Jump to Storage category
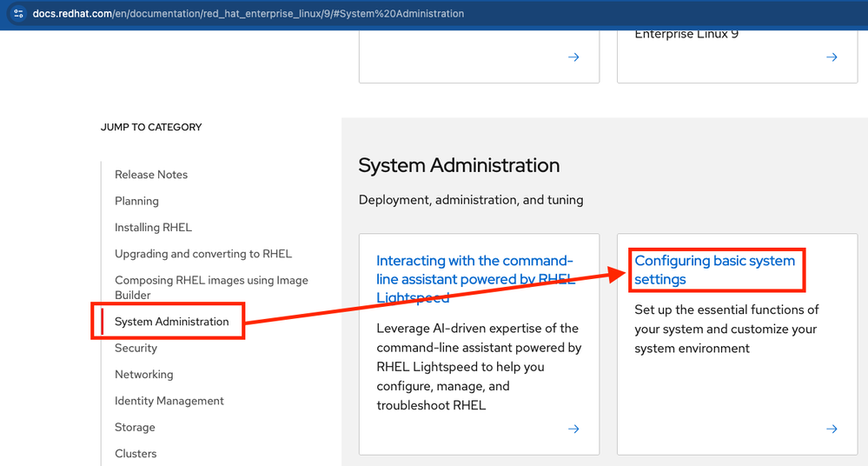Screen dimensions: 868x466 click(135, 428)
